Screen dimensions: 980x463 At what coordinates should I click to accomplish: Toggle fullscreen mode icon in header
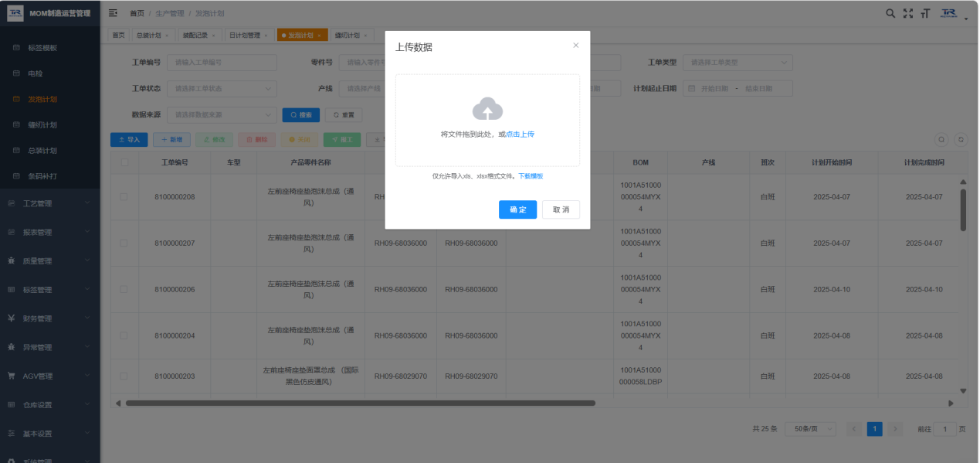tap(908, 13)
